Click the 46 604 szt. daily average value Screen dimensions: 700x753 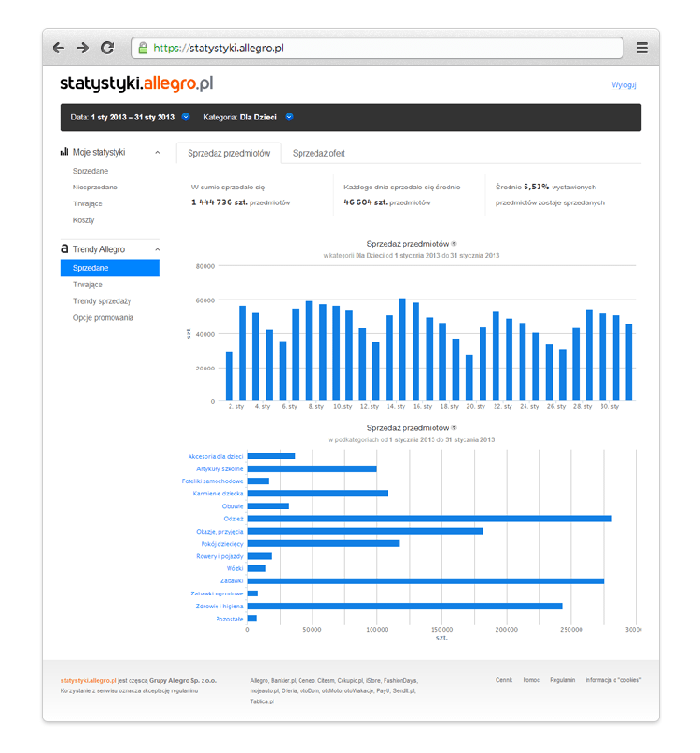pos(366,202)
